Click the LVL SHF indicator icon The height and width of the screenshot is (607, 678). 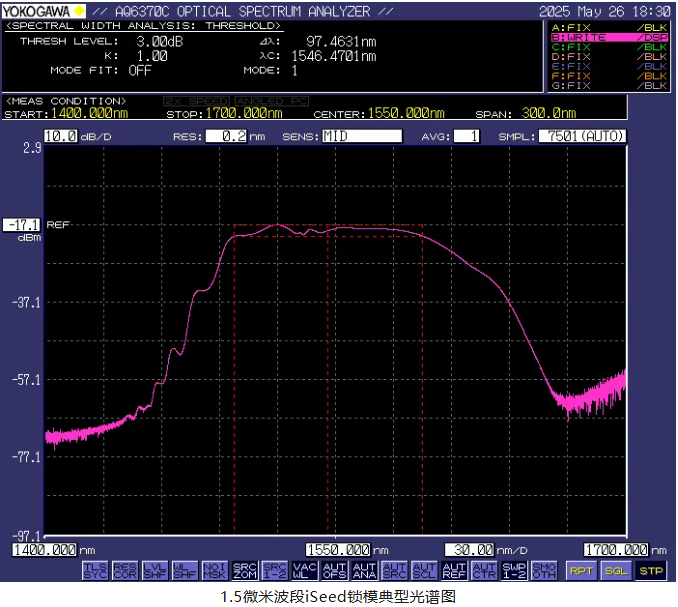tap(155, 570)
